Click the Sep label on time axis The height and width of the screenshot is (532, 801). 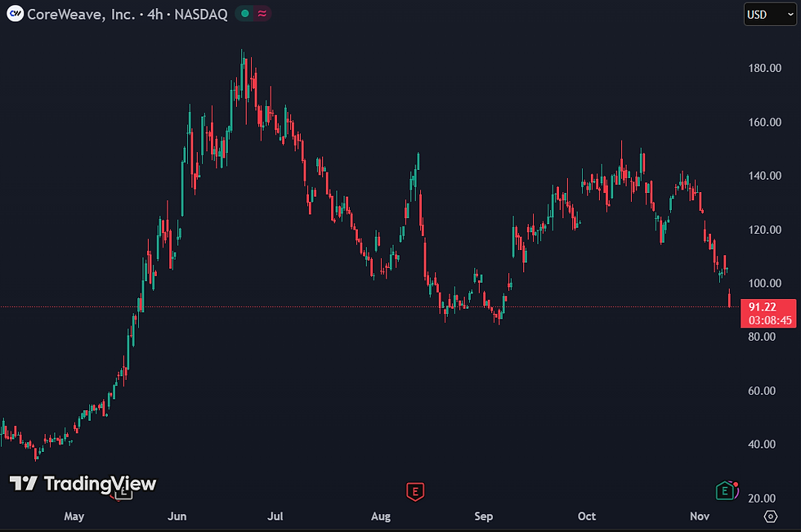484,516
